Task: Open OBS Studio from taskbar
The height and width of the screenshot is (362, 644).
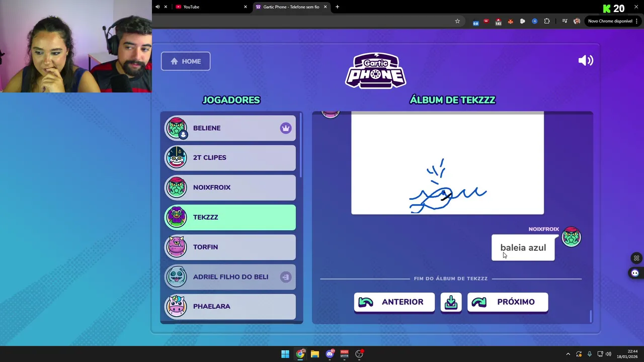Action: pyautogui.click(x=359, y=354)
